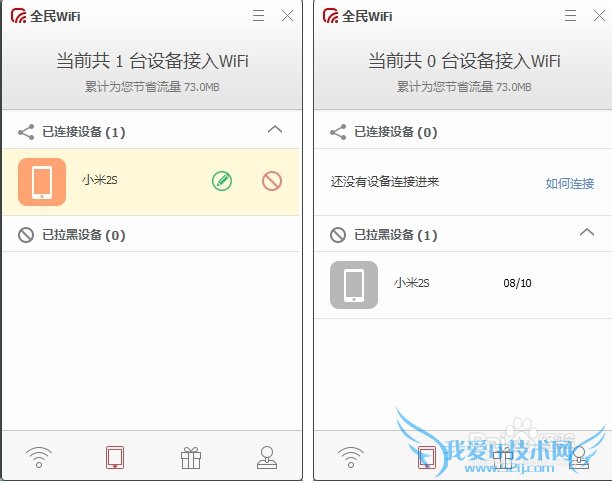The height and width of the screenshot is (483, 612).
Task: Click the 全民WiFi logo in left window
Action: coord(46,16)
